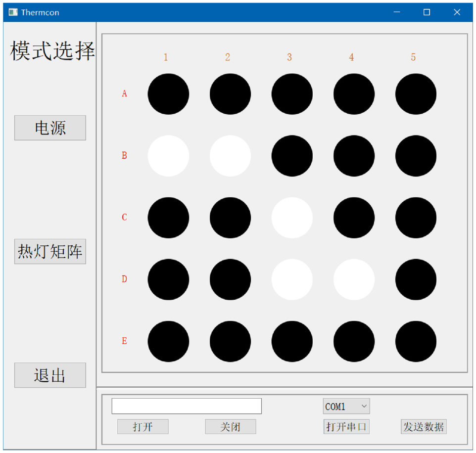Toggle the lamp circle at row A column 1
The height and width of the screenshot is (453, 476).
coord(169,94)
